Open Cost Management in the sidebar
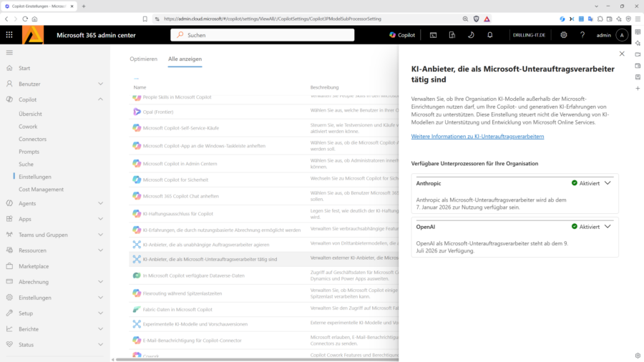 (41, 189)
